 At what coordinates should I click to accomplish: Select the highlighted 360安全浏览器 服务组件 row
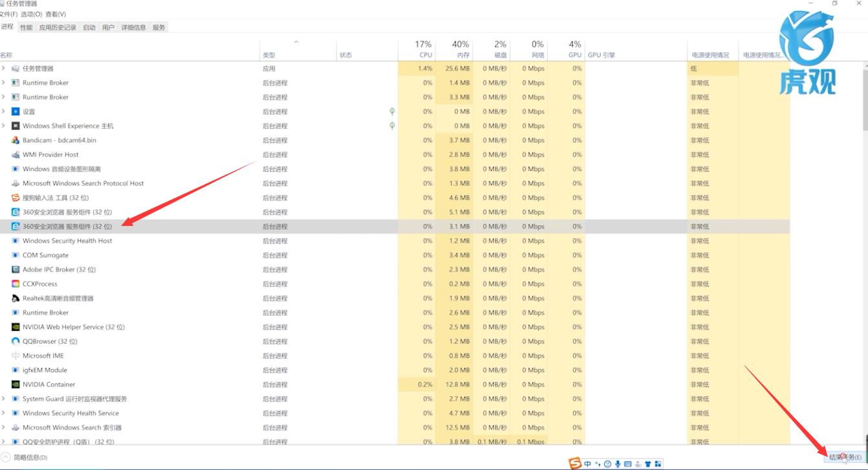[395, 227]
